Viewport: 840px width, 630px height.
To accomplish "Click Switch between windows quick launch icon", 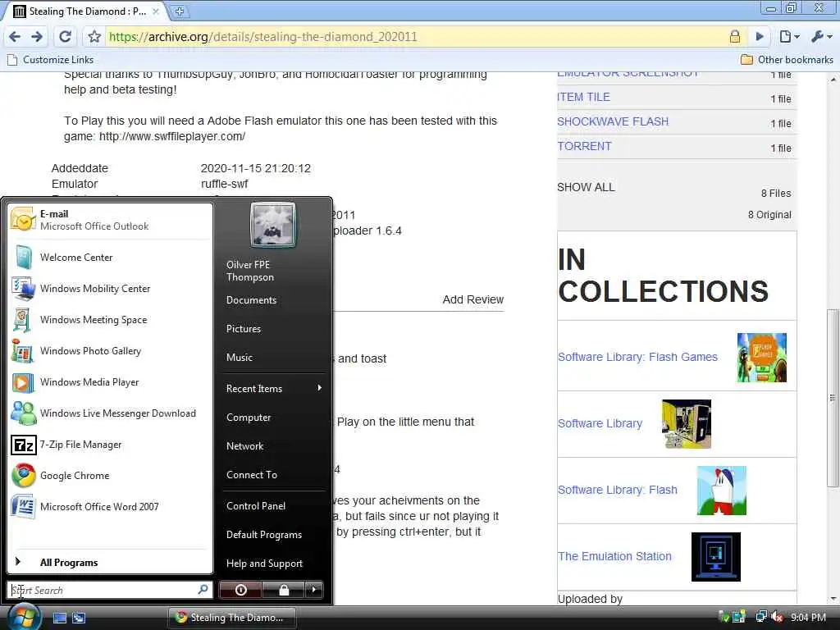I will pos(79,618).
